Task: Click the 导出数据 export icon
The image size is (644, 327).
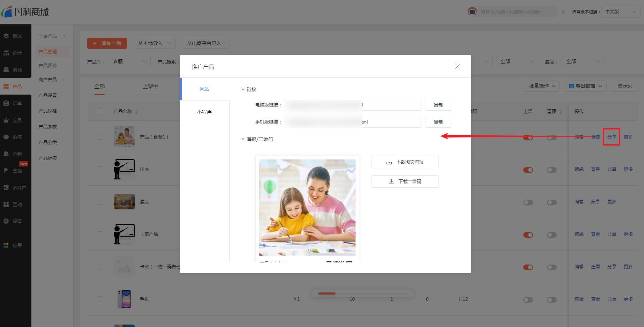Action: point(571,86)
